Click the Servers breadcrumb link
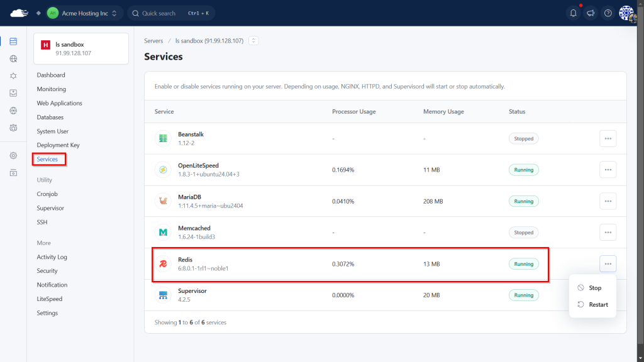This screenshot has height=362, width=644. pos(153,41)
